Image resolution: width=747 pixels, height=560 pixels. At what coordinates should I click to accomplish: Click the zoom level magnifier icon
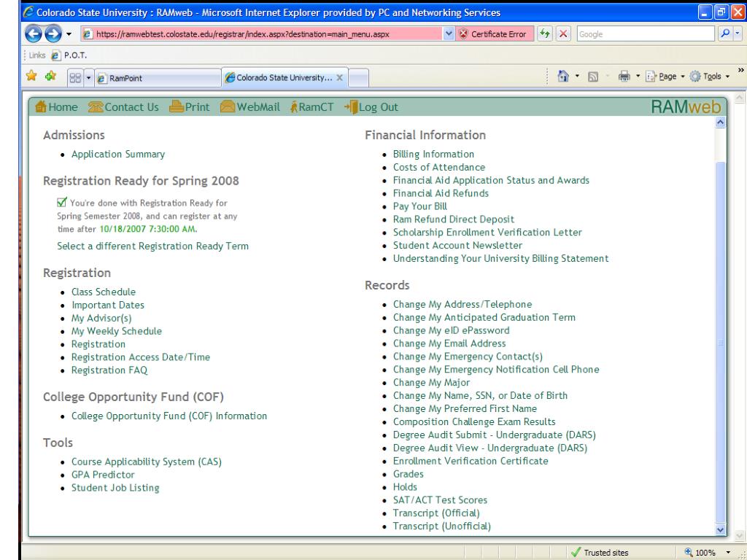point(689,553)
